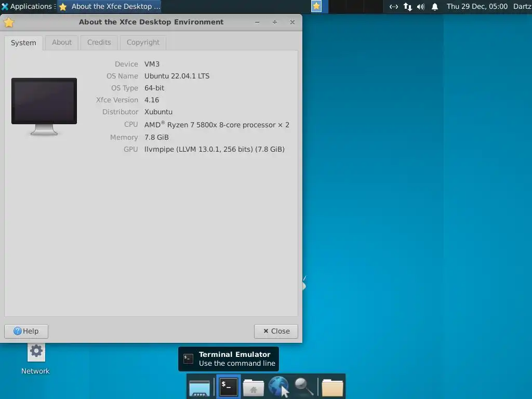Select the Ubuntu 22.04.1 LTS text
The height and width of the screenshot is (399, 532).
coord(177,76)
